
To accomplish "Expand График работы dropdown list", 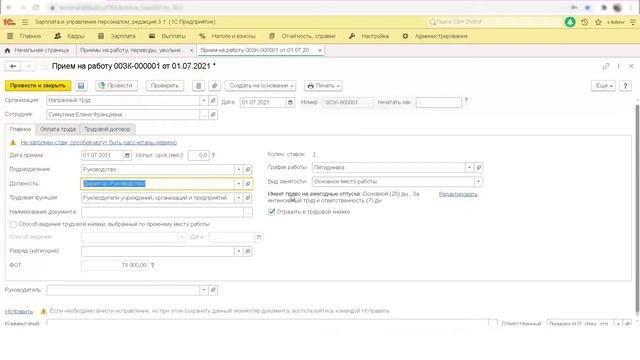I will point(469,167).
